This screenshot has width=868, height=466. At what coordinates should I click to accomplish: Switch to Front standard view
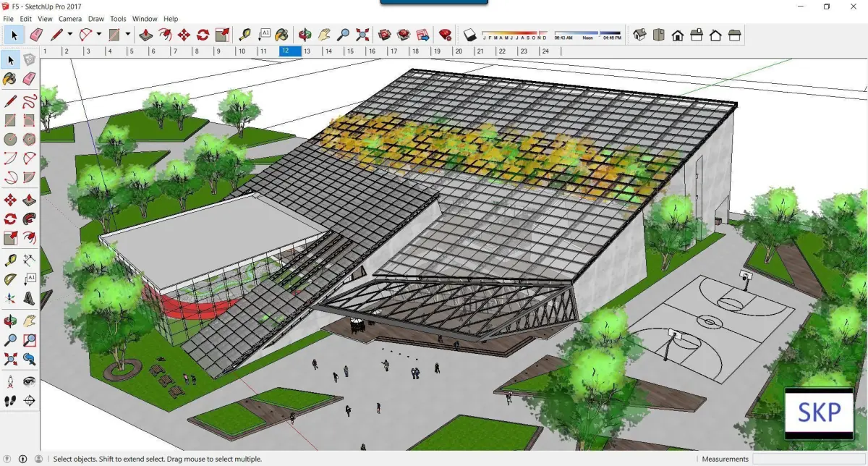(x=678, y=34)
